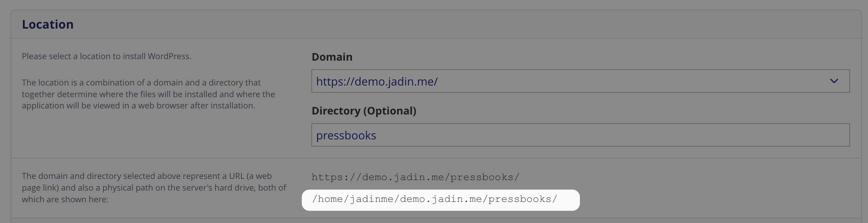
Task: Click 'pressbooks/' at end of server path
Action: 523,199
